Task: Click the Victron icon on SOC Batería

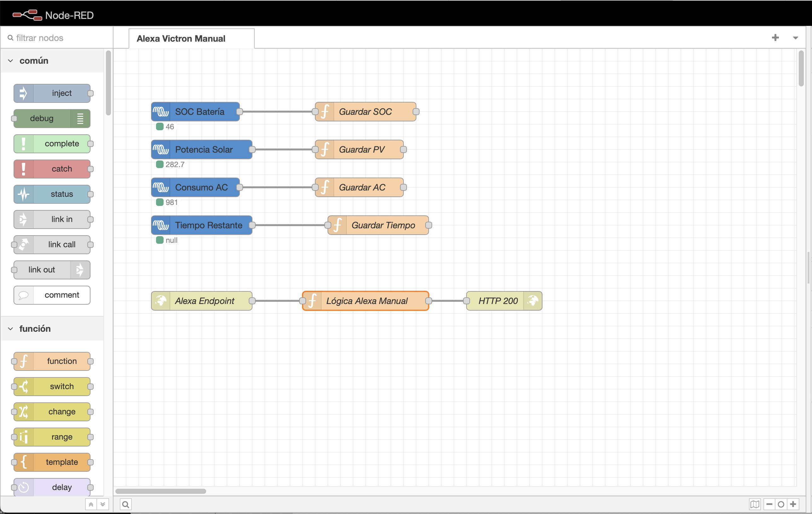Action: [x=161, y=112]
